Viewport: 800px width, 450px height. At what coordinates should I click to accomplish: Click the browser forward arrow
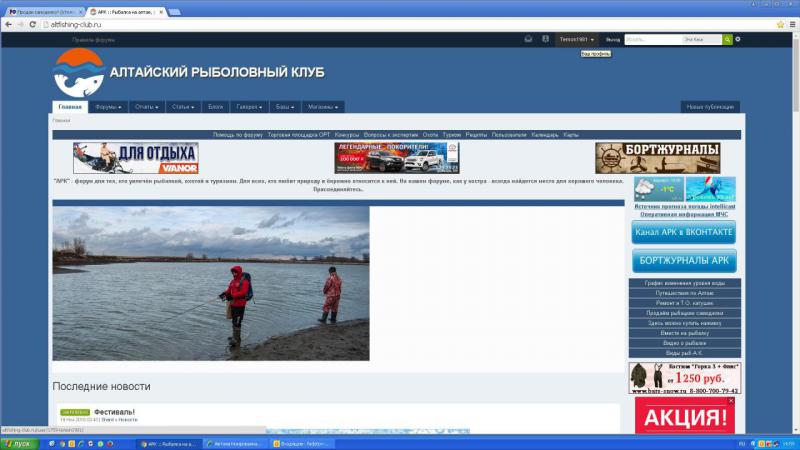click(x=20, y=24)
